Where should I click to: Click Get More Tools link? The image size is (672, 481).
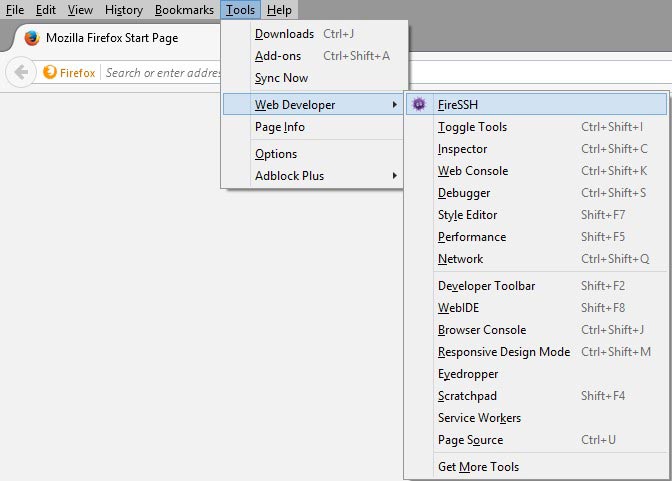478,467
